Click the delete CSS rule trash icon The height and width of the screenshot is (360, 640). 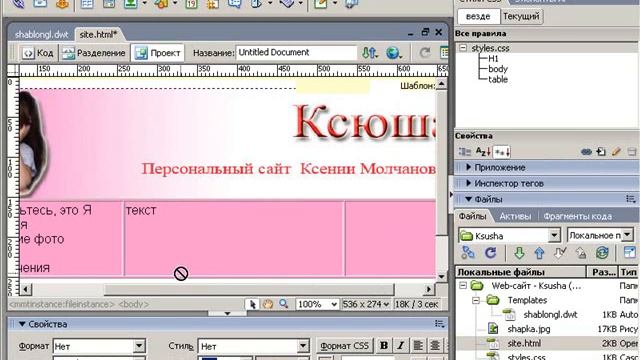(x=631, y=152)
